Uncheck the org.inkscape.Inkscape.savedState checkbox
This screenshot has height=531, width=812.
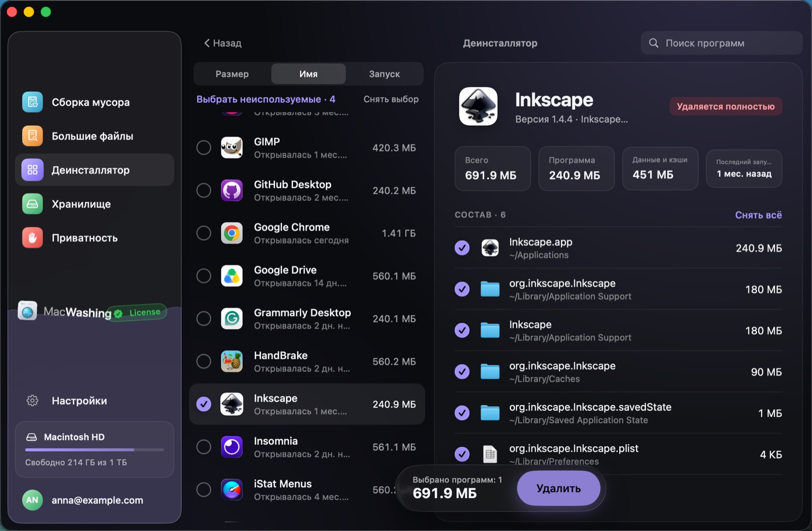(462, 413)
